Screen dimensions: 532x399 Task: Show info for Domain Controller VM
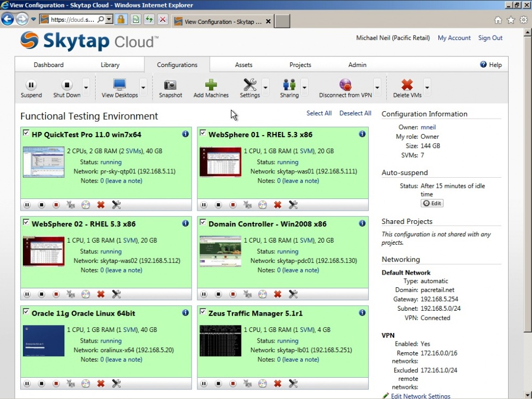pos(362,223)
